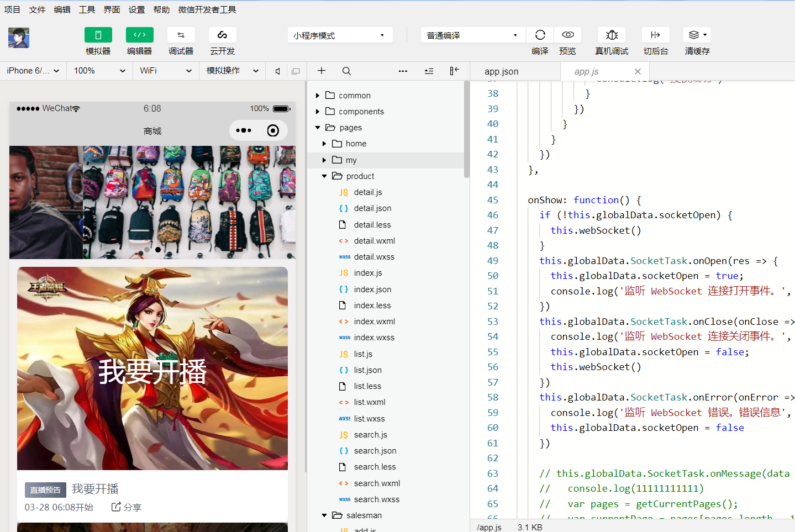Click the plus icon to add file
795x532 pixels.
coord(322,71)
